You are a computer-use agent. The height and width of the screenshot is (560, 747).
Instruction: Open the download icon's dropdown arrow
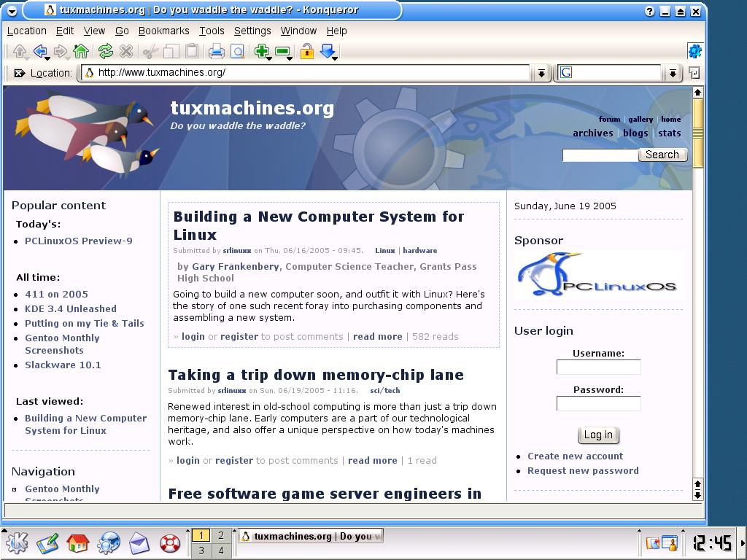336,58
